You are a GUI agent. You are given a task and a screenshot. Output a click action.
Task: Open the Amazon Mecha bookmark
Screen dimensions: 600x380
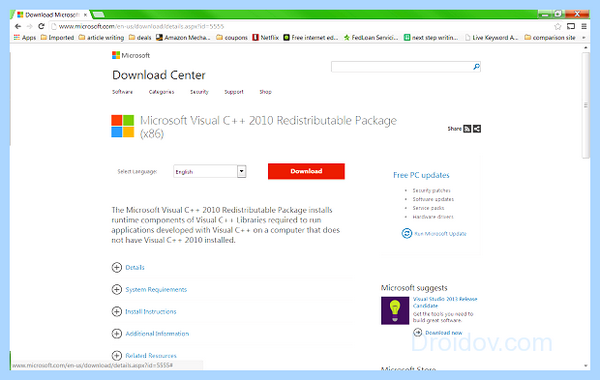coord(183,38)
